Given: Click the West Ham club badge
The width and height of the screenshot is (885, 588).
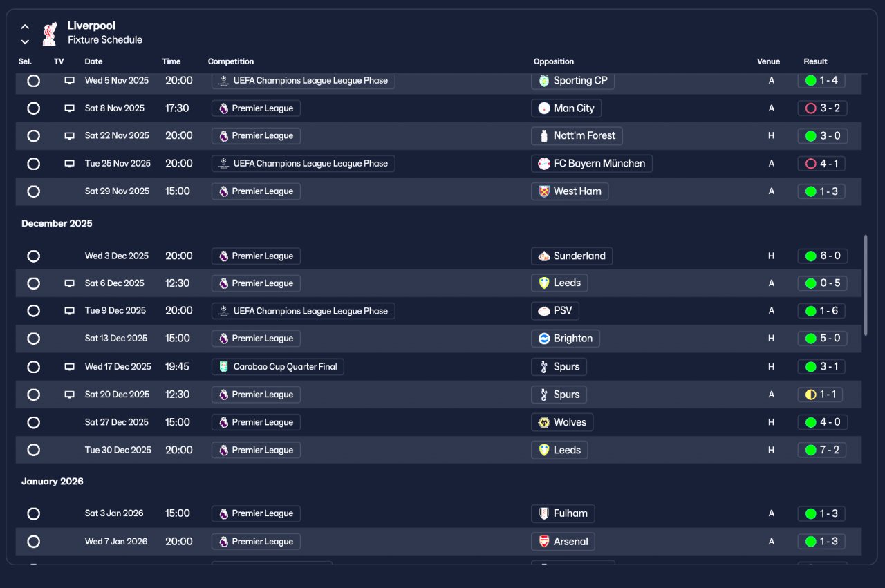Looking at the screenshot, I should pyautogui.click(x=544, y=191).
